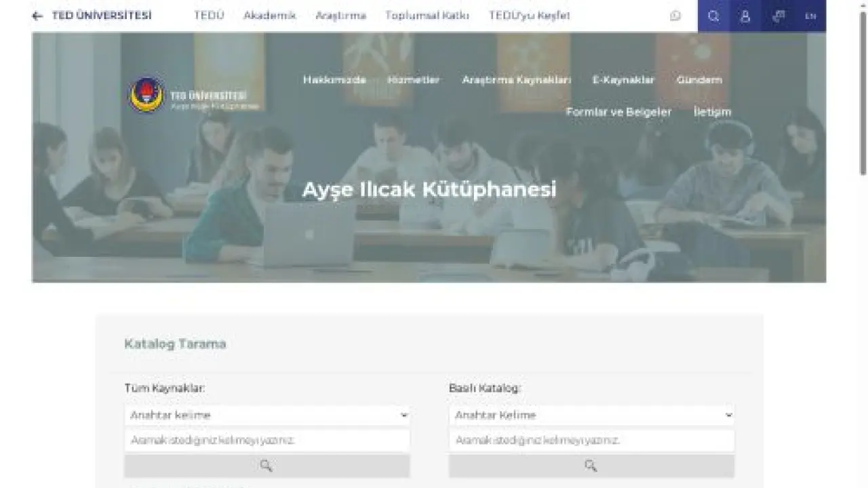This screenshot has height=488, width=868.
Task: Expand the Tüm Kaynaklar Anahtar kelime dropdown
Action: click(x=267, y=415)
